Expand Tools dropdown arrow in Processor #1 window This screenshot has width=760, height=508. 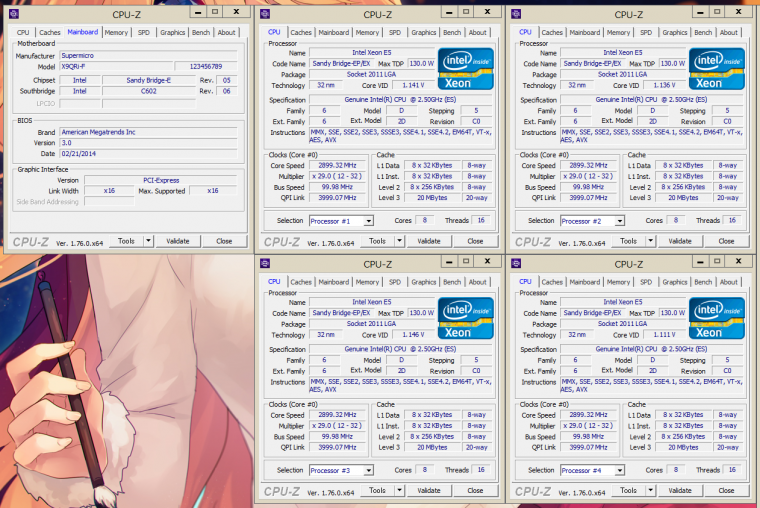coord(399,241)
